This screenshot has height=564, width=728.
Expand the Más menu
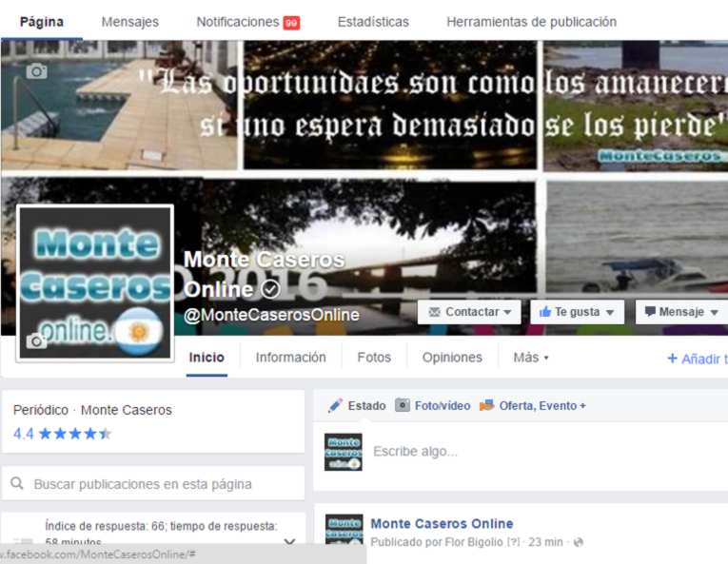[531, 358]
